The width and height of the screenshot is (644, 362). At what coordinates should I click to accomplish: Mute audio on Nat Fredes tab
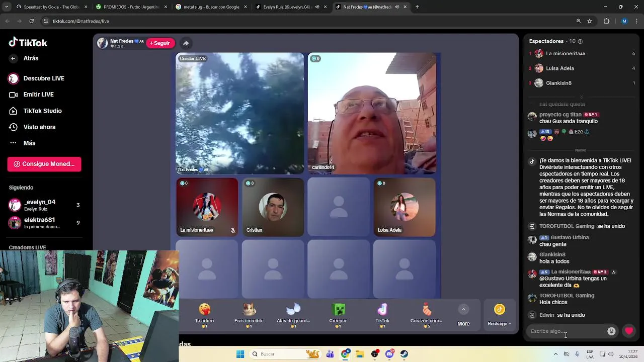(397, 7)
